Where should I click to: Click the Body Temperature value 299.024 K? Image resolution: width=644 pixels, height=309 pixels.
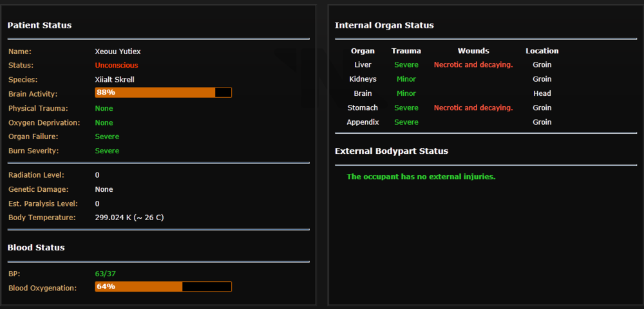coord(129,218)
